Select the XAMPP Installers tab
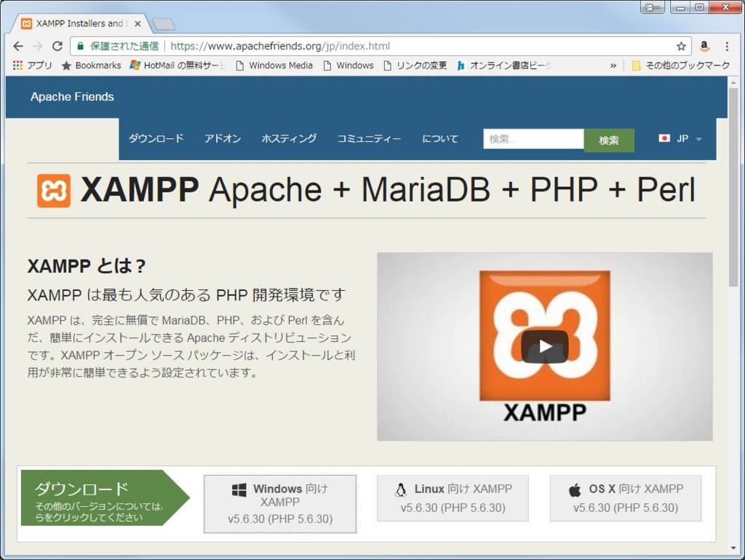Viewport: 745px width, 560px height. (x=79, y=24)
